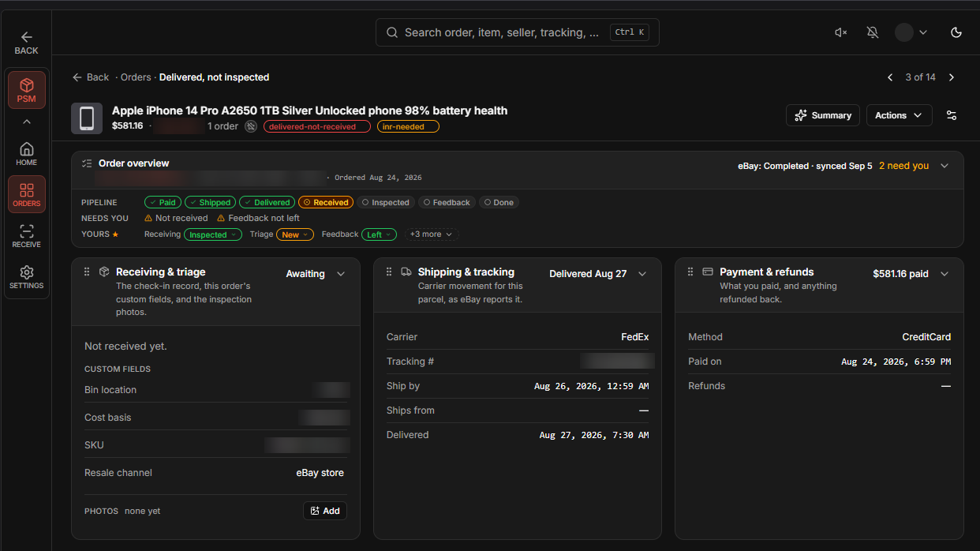This screenshot has width=980, height=551.
Task: Open the layout customize sliders icon
Action: [952, 115]
